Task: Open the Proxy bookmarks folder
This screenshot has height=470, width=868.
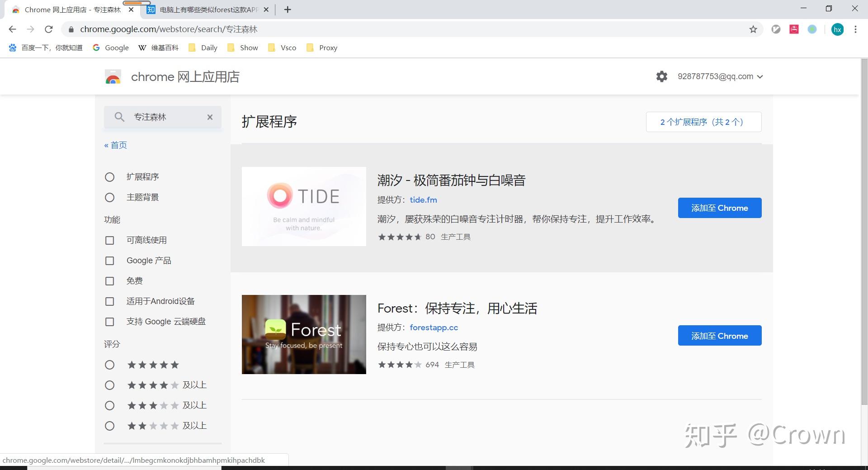Action: pos(322,47)
